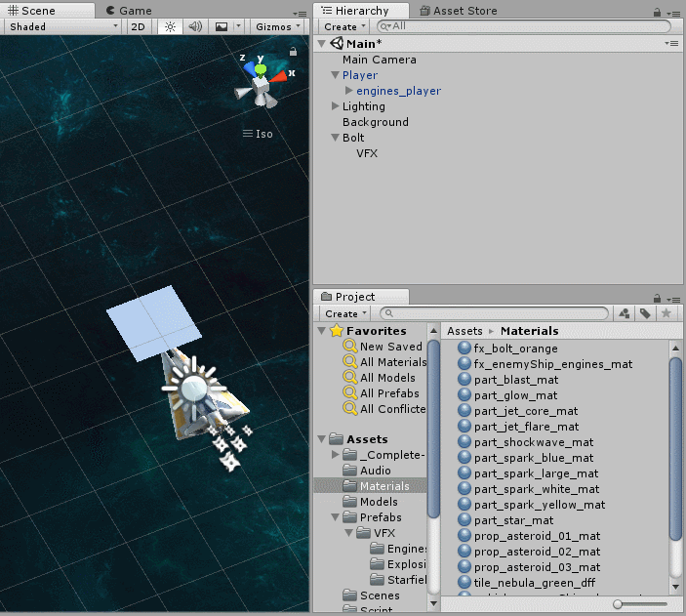Select Main Camera in Hierarchy
The height and width of the screenshot is (616, 686).
[380, 60]
